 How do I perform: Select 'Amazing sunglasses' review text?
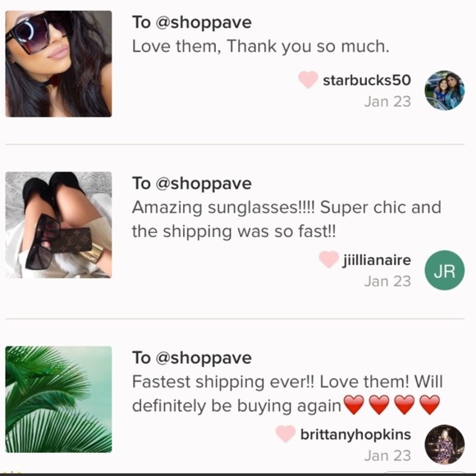click(286, 219)
